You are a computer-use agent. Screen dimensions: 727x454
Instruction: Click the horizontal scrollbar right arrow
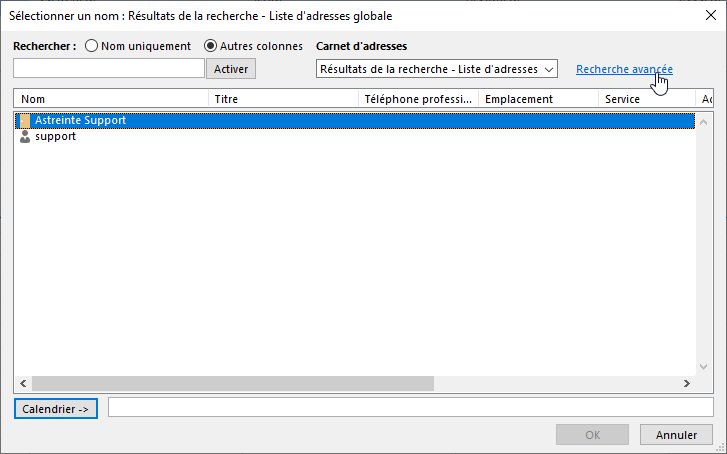(686, 384)
